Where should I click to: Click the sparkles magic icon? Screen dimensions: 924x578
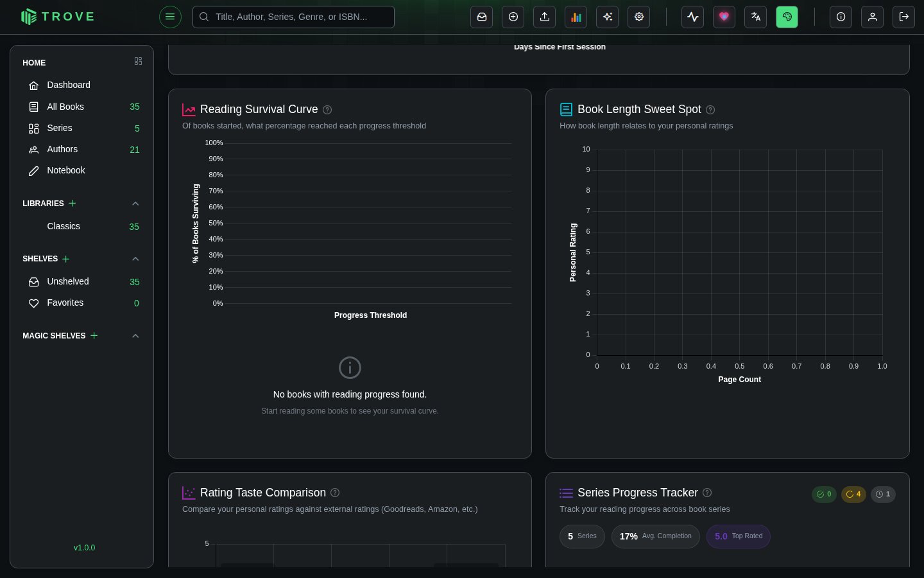608,17
